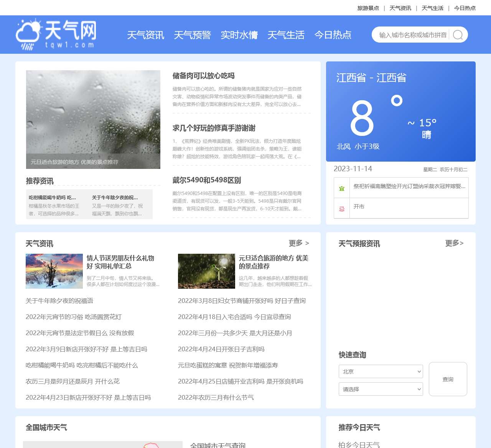The height and width of the screenshot is (448, 491).
Task: Switch to the 实时水情 tab
Action: (240, 35)
